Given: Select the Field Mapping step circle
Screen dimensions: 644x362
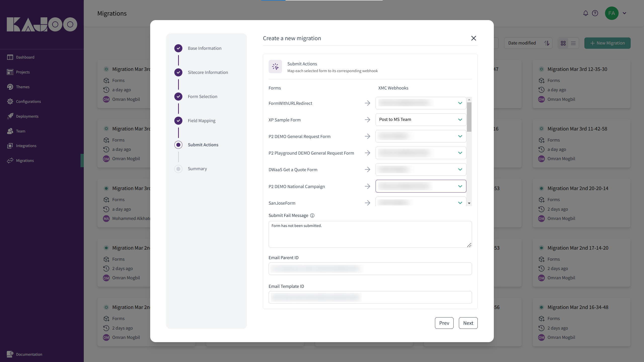Looking at the screenshot, I should (x=178, y=121).
